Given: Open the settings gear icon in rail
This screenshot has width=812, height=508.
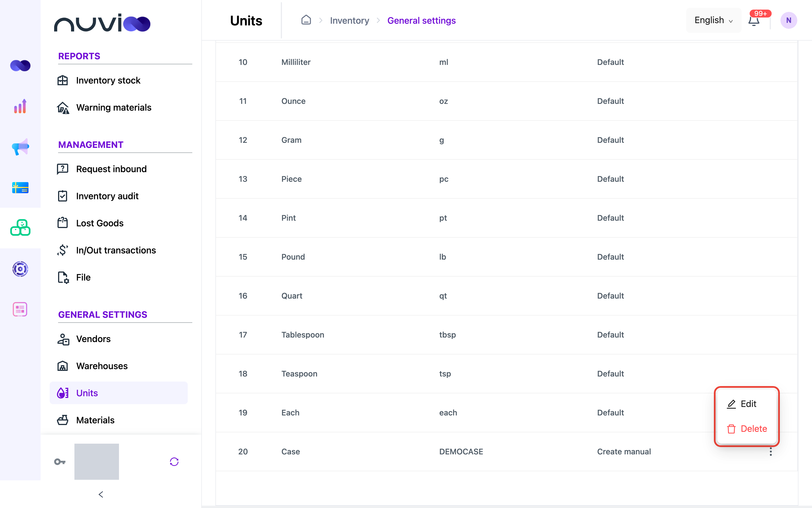Looking at the screenshot, I should pyautogui.click(x=20, y=269).
